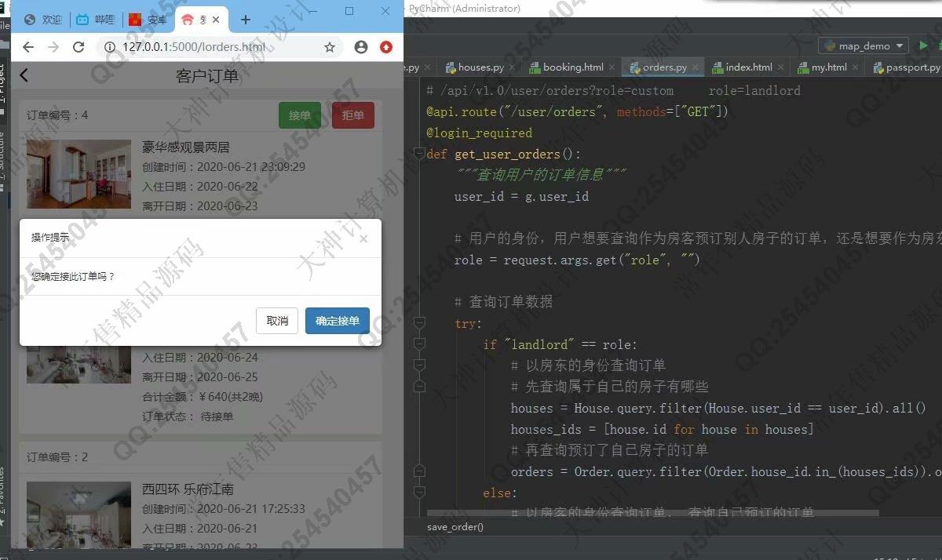
Task: Open the Chrome profile avatar
Action: (x=361, y=47)
